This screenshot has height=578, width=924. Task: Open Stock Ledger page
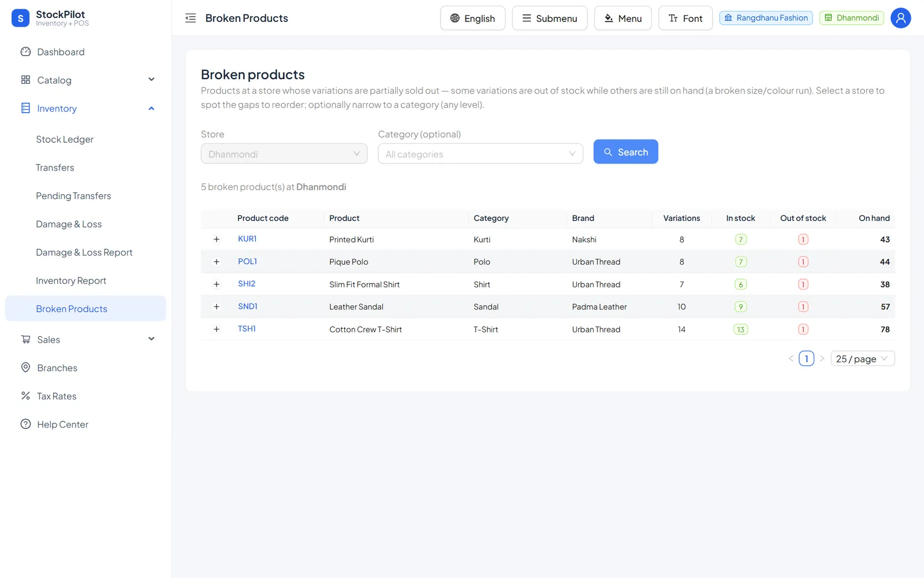[85, 139]
